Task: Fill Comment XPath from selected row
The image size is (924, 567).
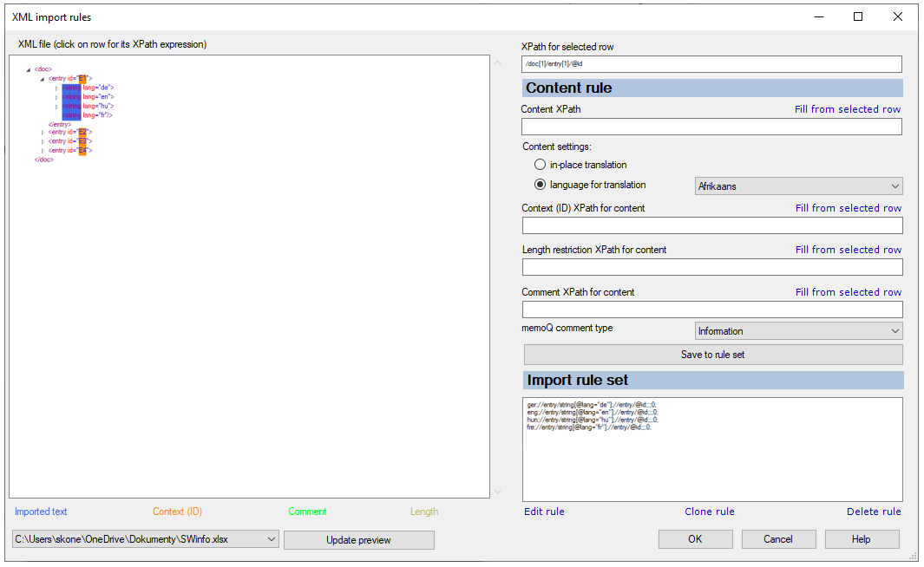Action: tap(848, 291)
